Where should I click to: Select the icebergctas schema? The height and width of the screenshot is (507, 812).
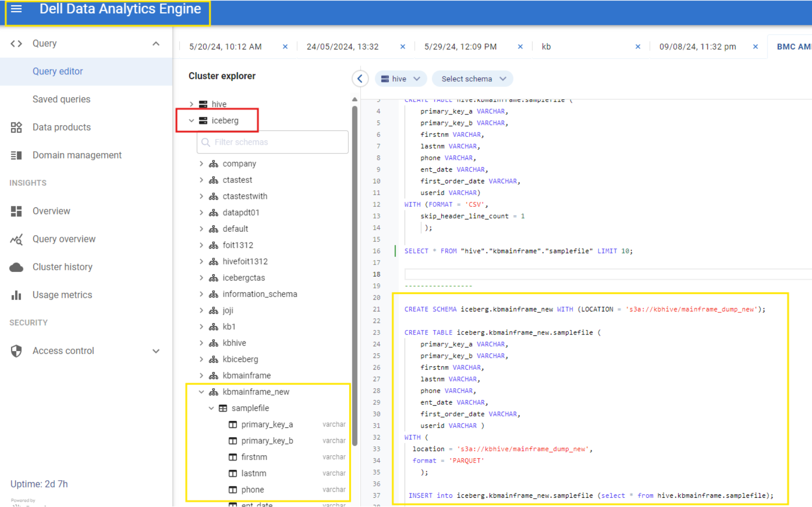pyautogui.click(x=243, y=278)
